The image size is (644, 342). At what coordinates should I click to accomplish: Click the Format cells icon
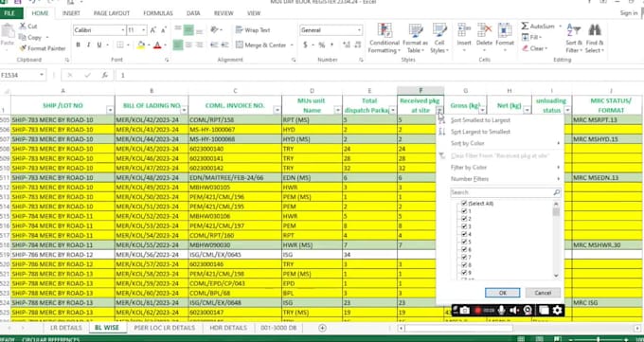click(505, 31)
